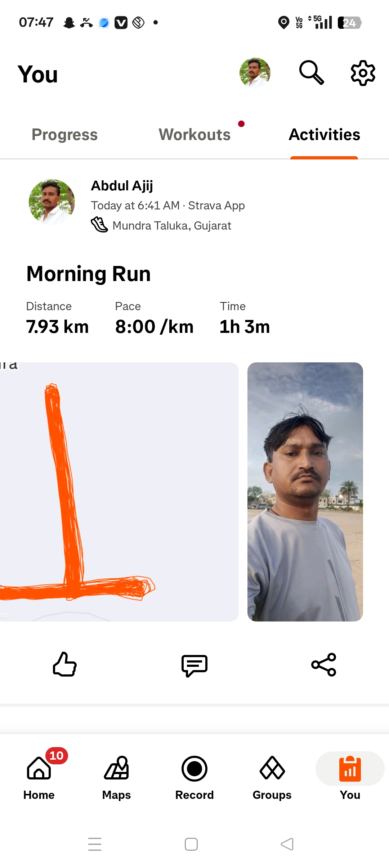This screenshot has width=389, height=868.
Task: Start recording with Record button
Action: 194,777
